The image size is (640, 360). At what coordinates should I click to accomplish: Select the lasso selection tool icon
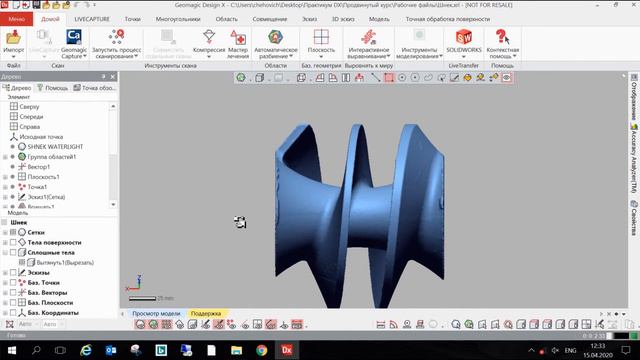click(428, 78)
